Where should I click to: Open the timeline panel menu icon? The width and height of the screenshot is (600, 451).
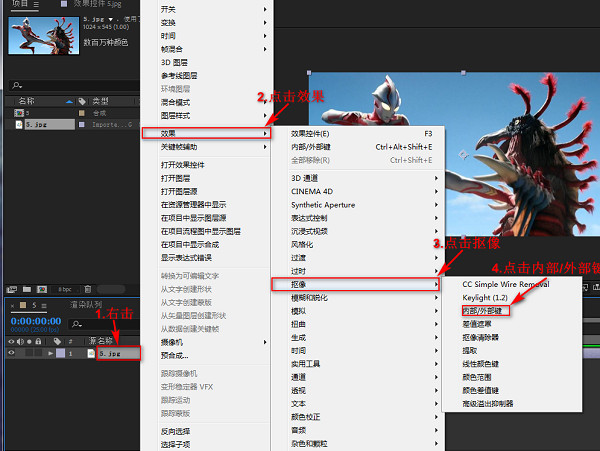coord(44,305)
